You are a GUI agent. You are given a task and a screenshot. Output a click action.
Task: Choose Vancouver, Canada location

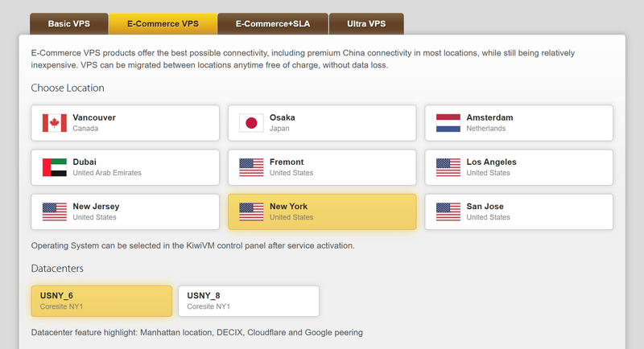126,123
